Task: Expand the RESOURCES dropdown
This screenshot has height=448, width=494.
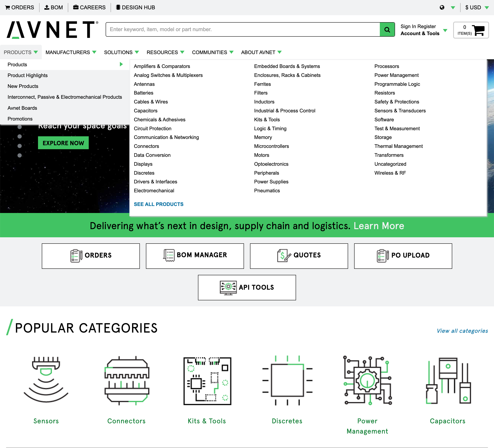Action: click(x=163, y=52)
